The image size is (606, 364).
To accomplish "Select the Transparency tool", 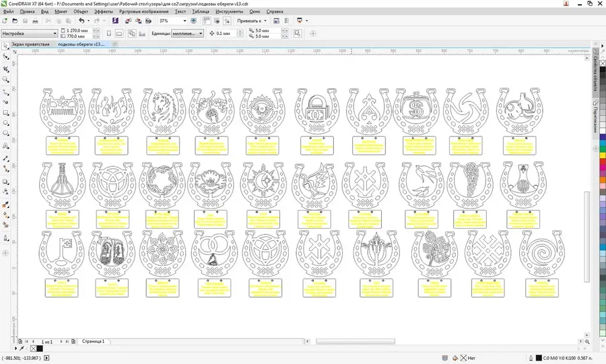I will coord(5,192).
